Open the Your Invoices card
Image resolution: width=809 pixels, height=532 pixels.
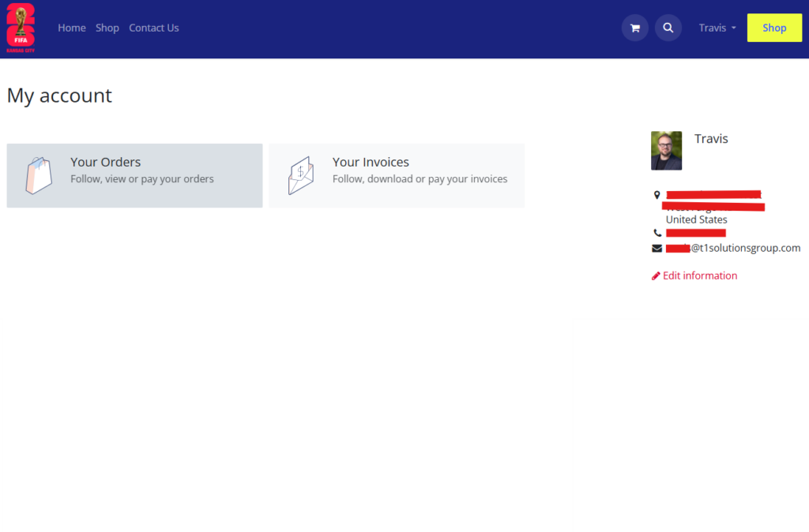[397, 174]
